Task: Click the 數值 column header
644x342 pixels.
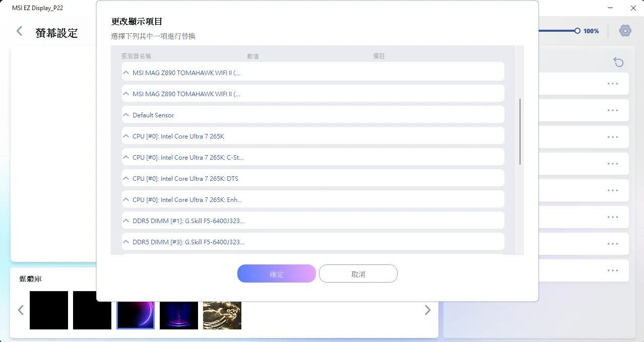Action: click(253, 56)
